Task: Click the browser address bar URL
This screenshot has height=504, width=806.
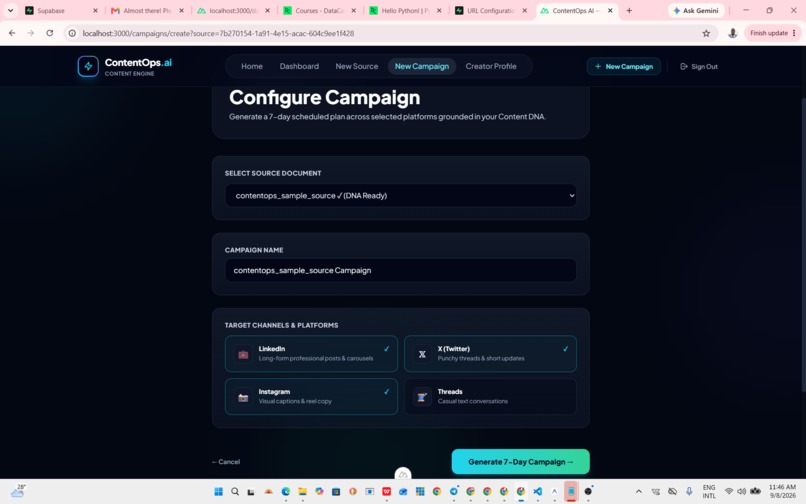Action: pyautogui.click(x=218, y=33)
